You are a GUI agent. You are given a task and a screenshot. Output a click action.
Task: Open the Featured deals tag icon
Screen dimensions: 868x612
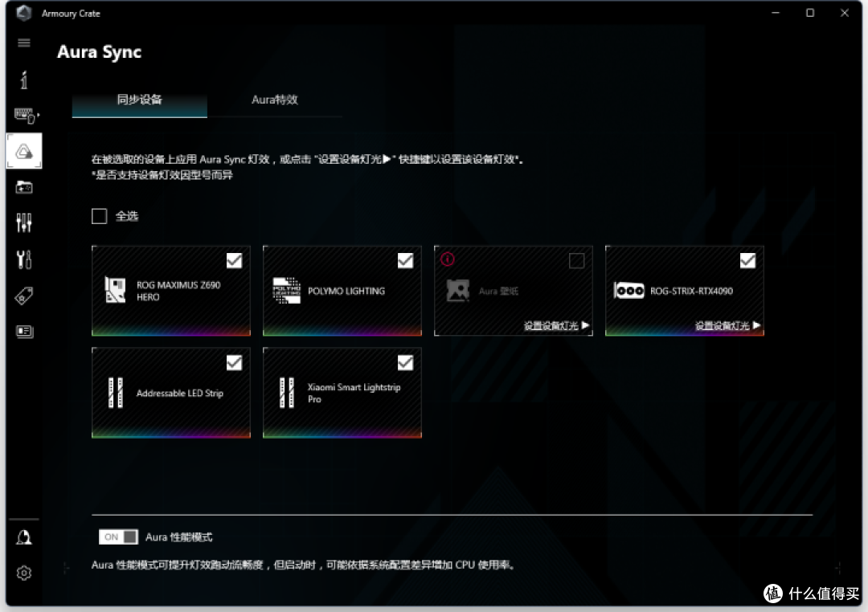24,296
